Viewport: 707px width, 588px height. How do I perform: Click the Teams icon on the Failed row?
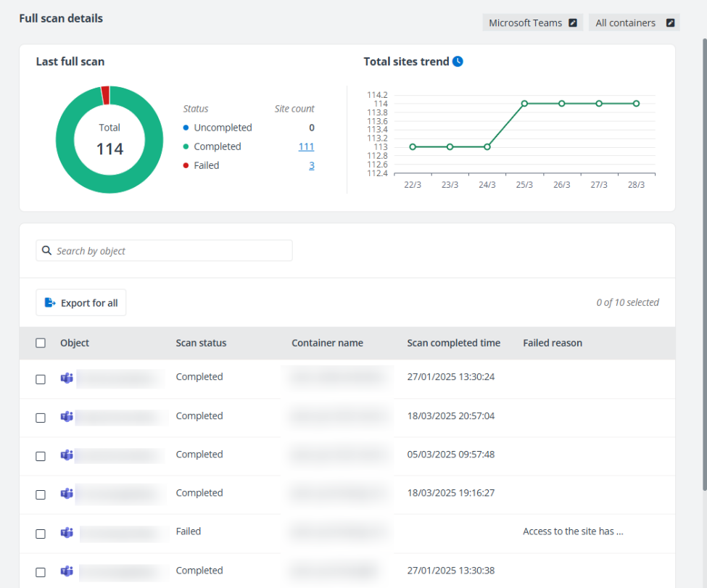66,533
